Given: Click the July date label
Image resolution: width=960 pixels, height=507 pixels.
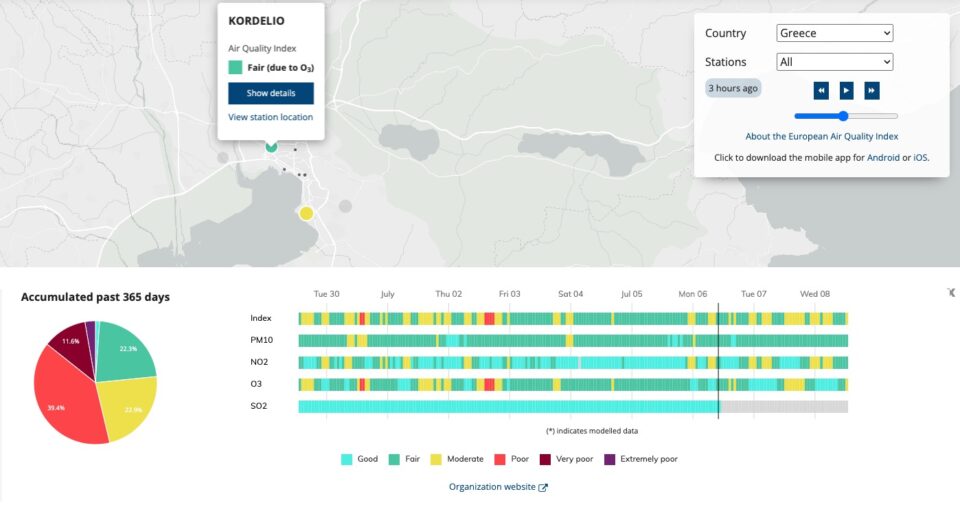Looking at the screenshot, I should (388, 294).
